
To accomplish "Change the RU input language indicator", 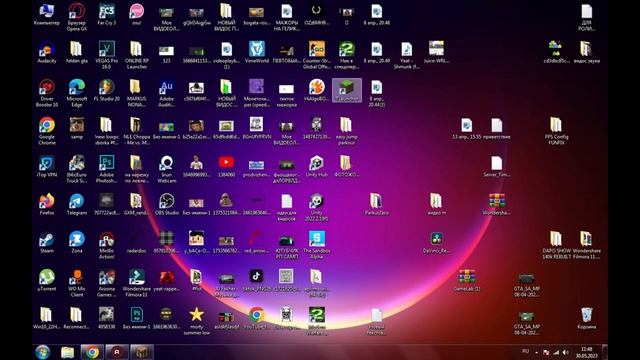I will coord(525,351).
